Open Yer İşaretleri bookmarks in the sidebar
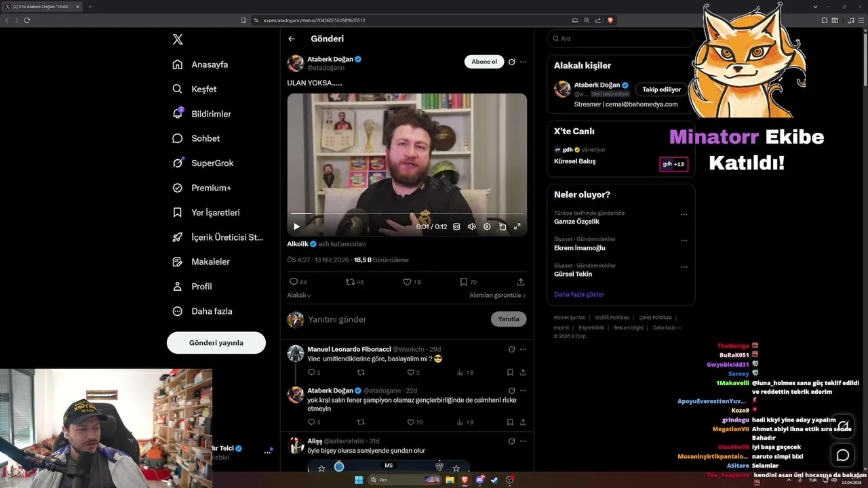This screenshot has height=488, width=868. 205,212
